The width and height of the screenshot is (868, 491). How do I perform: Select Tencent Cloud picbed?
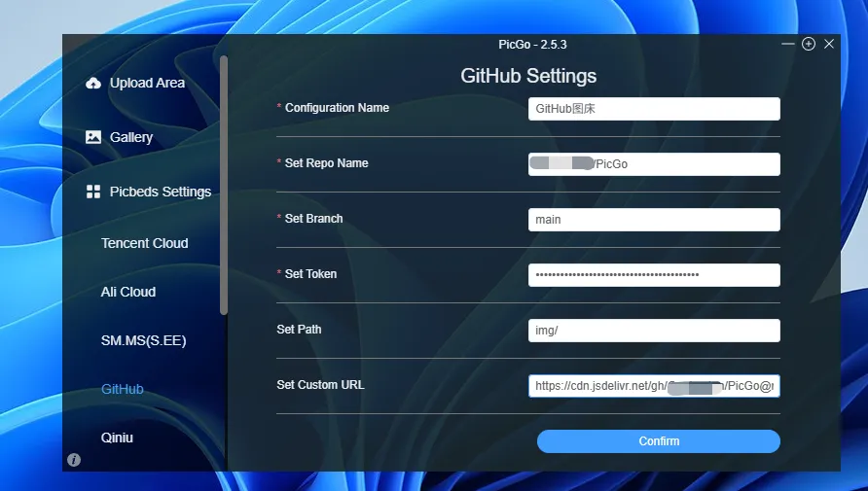144,243
